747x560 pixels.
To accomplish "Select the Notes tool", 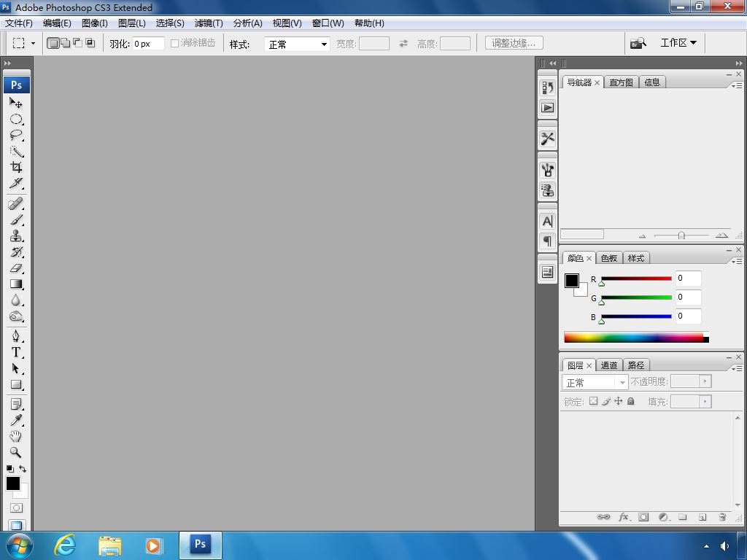I will pyautogui.click(x=16, y=404).
